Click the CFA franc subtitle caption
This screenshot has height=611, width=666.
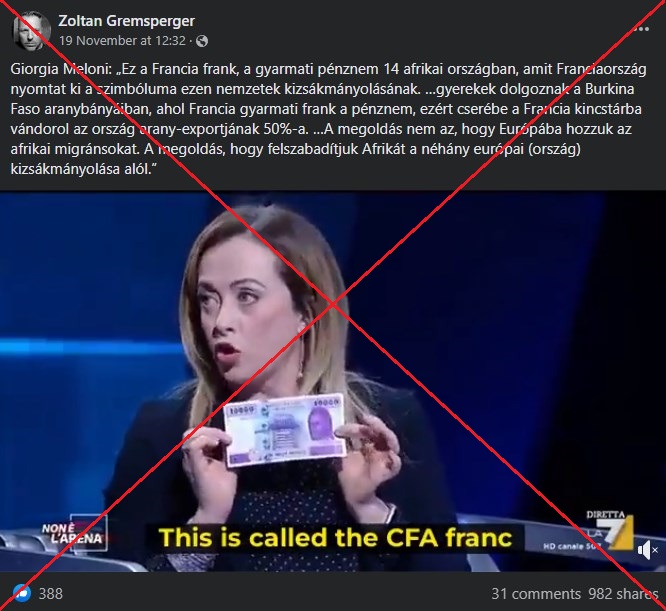[336, 538]
